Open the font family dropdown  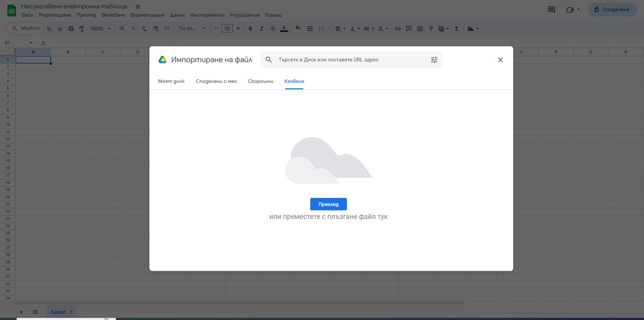tap(192, 29)
